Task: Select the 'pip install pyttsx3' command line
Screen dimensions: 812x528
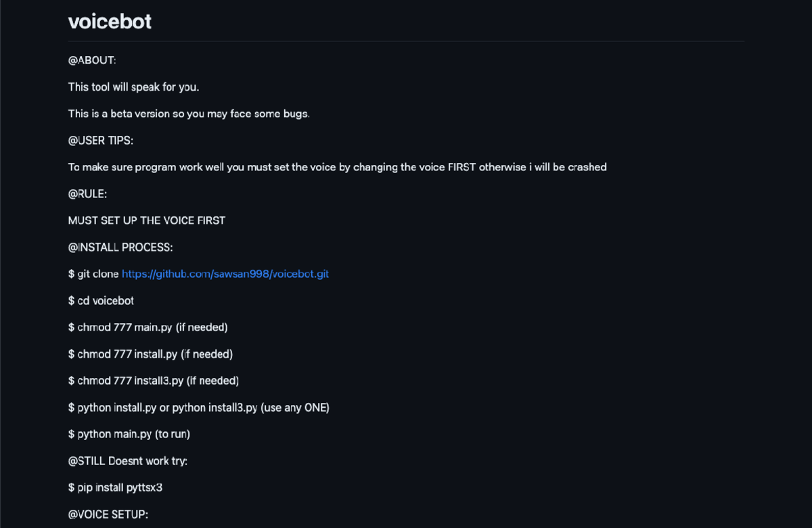Action: coord(115,487)
